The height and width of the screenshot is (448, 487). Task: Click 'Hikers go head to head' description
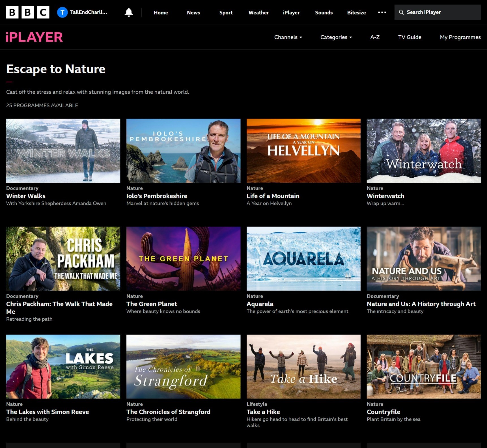[x=297, y=422]
